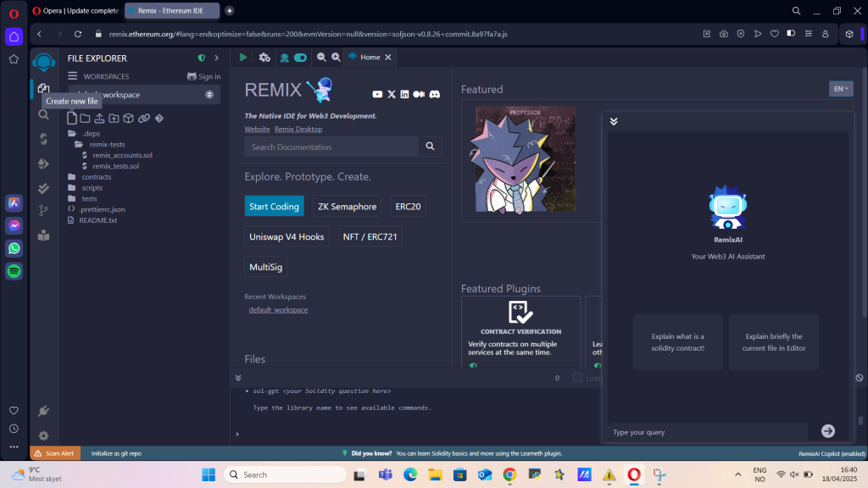Collapse the terminal panel double chevron
This screenshot has width=868, height=488.
click(x=238, y=378)
